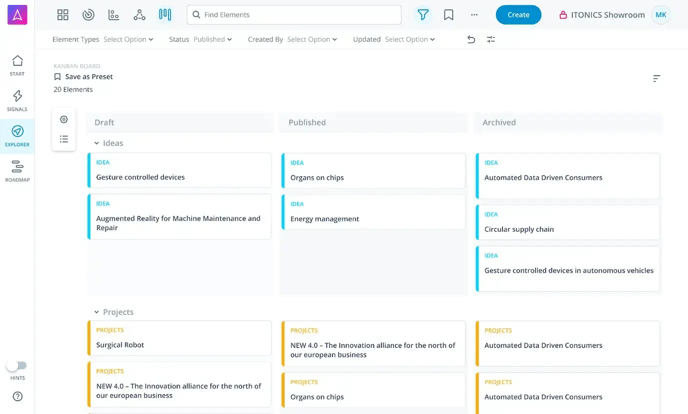Select the Kanban board view icon

(165, 15)
